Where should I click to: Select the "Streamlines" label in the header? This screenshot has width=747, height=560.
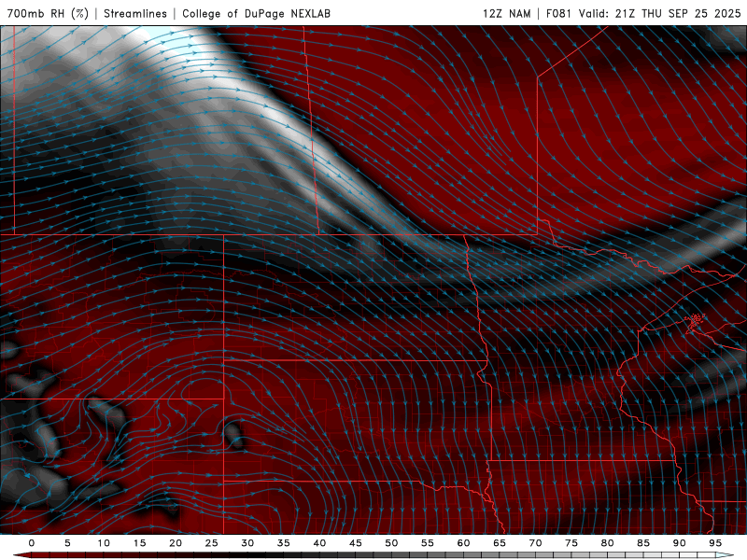click(x=135, y=13)
